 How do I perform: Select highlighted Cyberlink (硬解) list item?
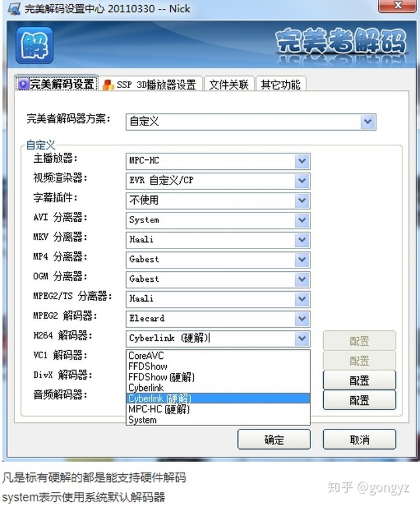point(218,398)
